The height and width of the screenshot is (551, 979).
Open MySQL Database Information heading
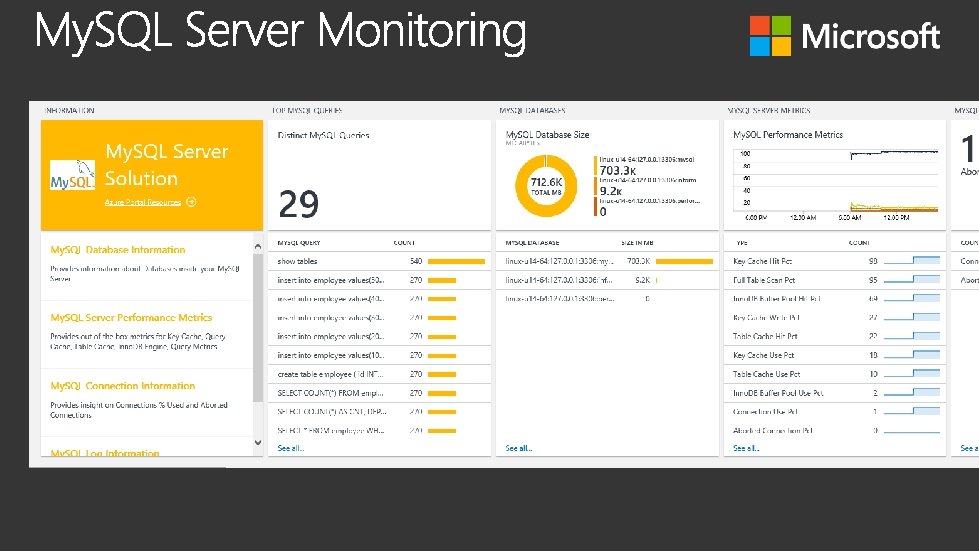point(118,250)
